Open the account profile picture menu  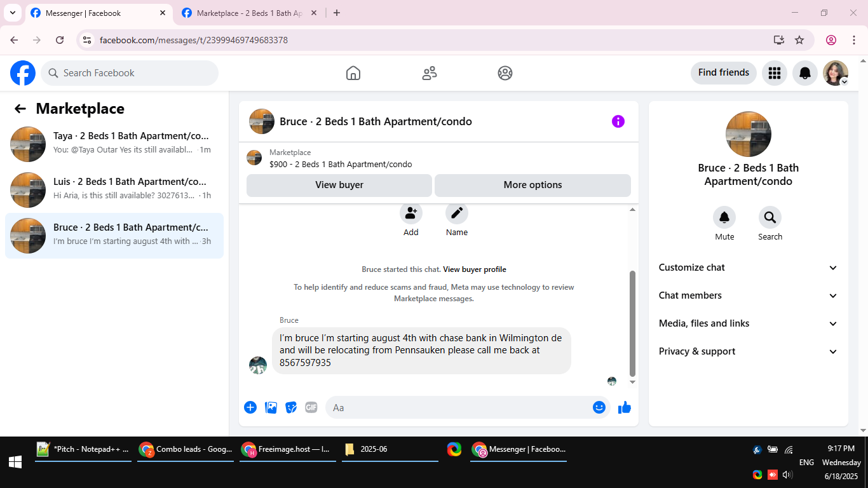coord(836,73)
